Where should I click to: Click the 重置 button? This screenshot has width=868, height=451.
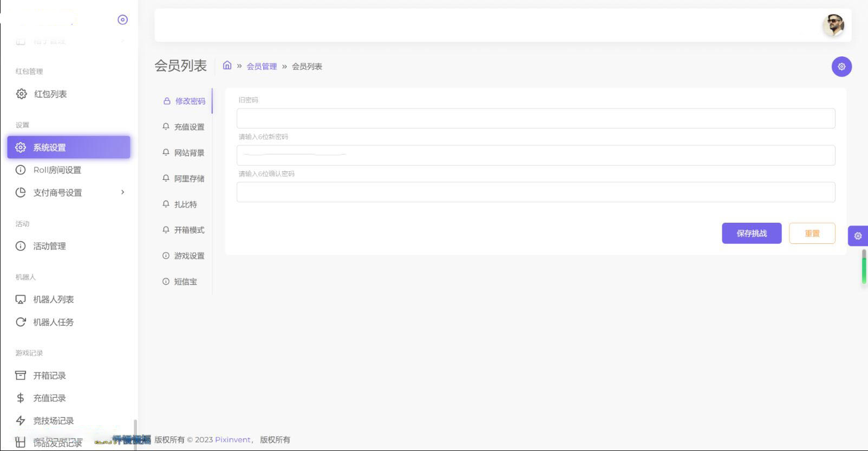tap(812, 233)
